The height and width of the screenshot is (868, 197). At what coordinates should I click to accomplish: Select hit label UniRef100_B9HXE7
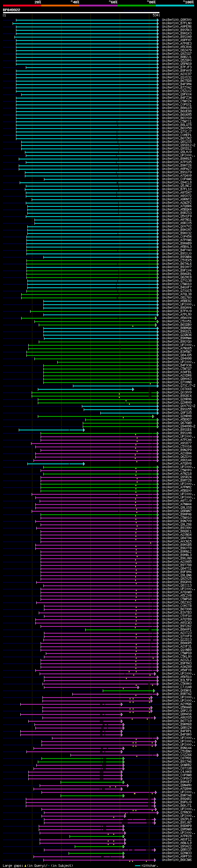pos(177,782)
